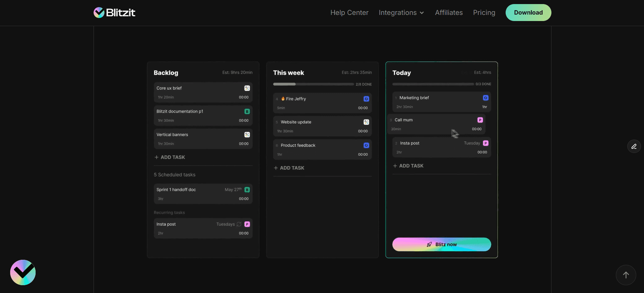Click the pink P icon on Today Insta post
The width and height of the screenshot is (644, 293).
486,143
